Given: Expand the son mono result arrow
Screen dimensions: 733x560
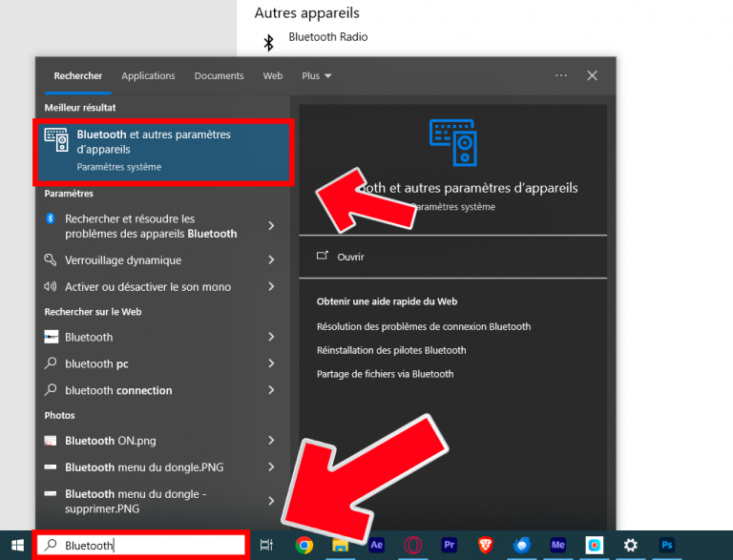Looking at the screenshot, I should (272, 286).
